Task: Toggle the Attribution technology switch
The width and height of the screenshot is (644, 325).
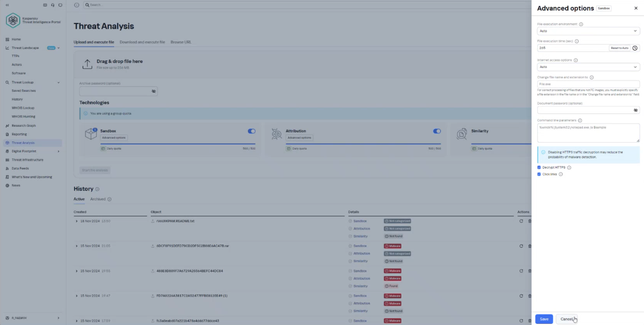Action: coord(437,131)
